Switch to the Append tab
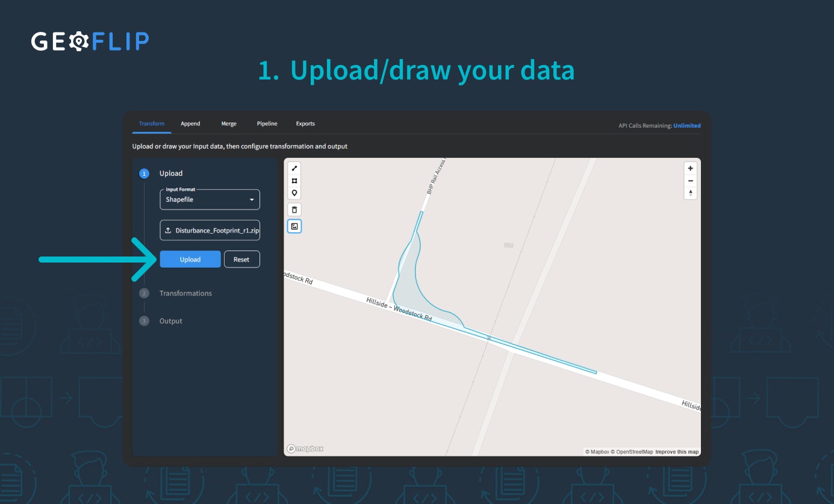Screen dimensions: 834x504 tap(190, 123)
